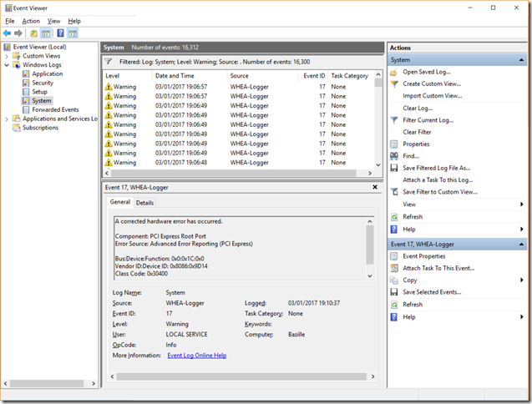532x404 pixels.
Task: Click the Forward arrow in the toolbar
Action: [18, 33]
